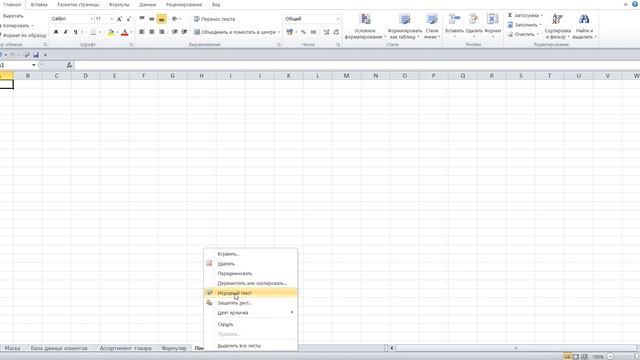
Task: Open Найти и выделить binoculars menu
Action: click(584, 26)
